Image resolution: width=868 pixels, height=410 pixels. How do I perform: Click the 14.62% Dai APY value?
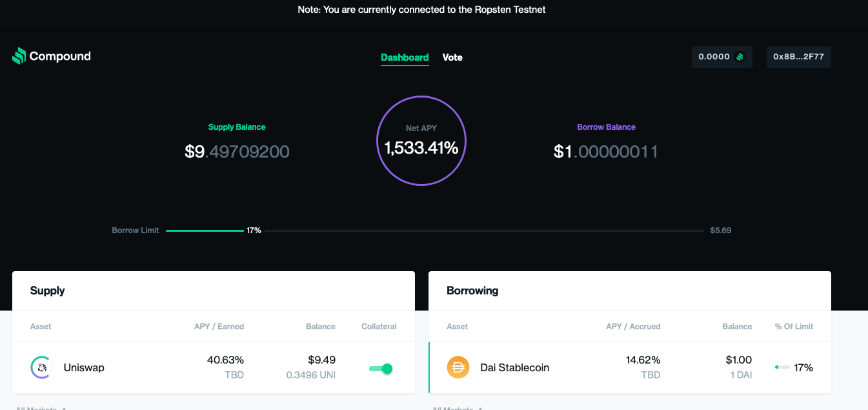pos(641,360)
